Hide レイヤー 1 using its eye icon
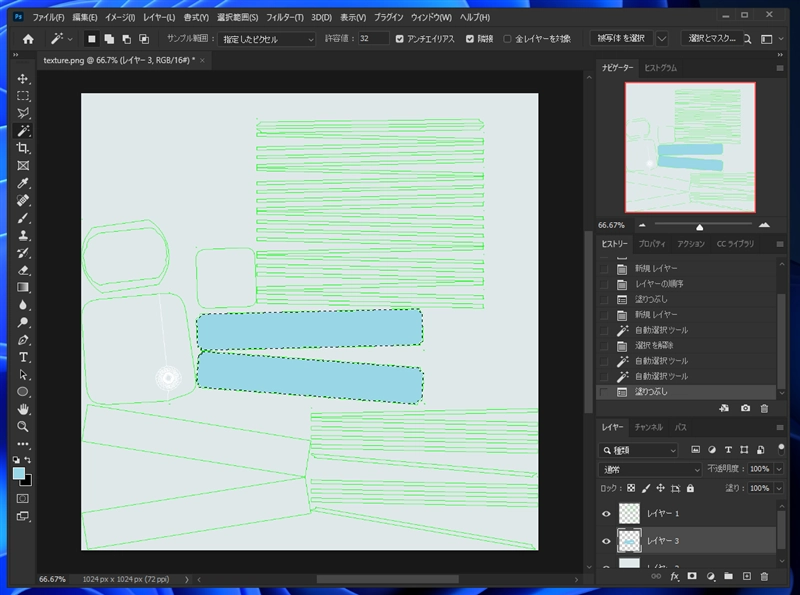 point(606,513)
